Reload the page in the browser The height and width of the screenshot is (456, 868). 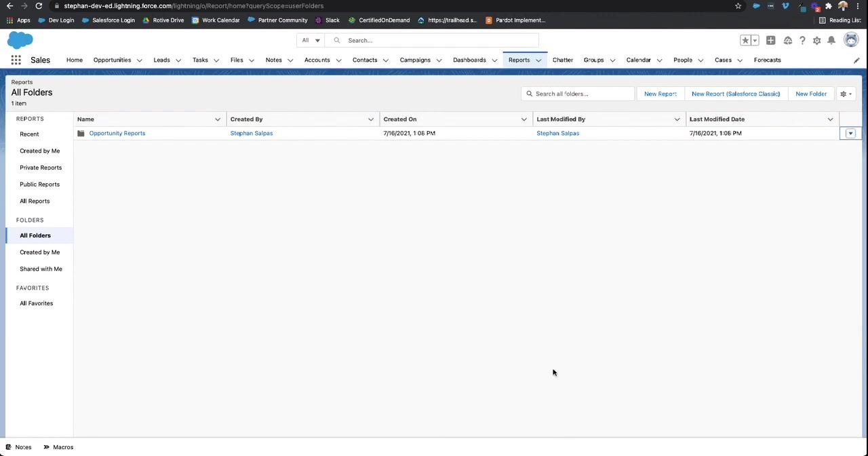(x=39, y=5)
